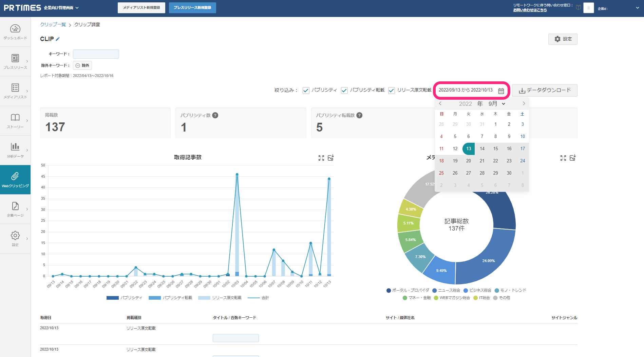The image size is (644, 357).
Task: Edit the CLIP name with pencil icon
Action: click(x=58, y=39)
